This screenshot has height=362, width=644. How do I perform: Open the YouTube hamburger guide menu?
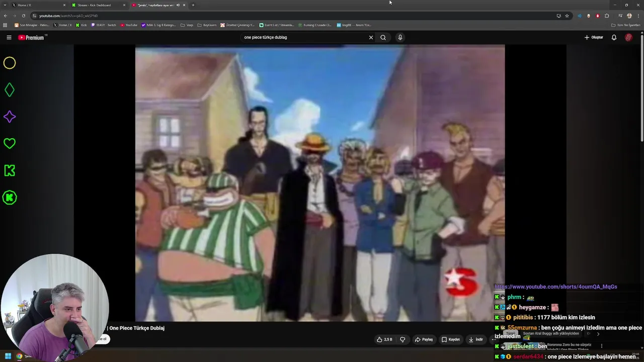point(9,37)
